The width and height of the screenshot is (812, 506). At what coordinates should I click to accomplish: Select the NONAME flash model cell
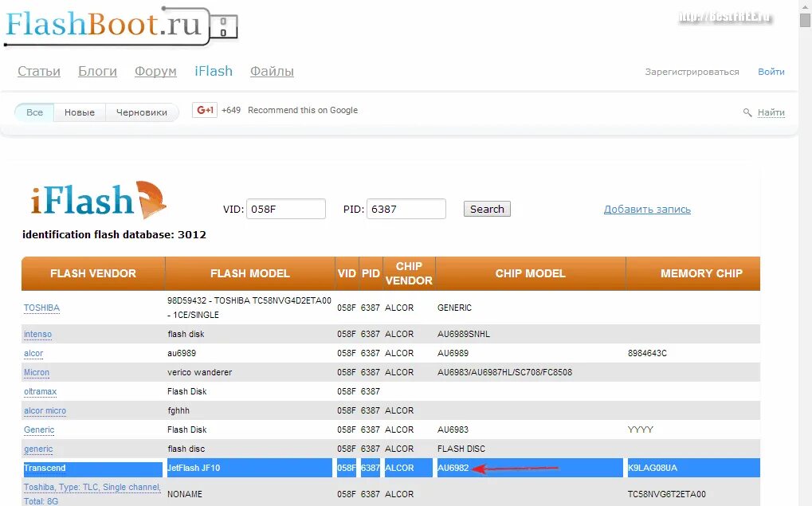(x=184, y=494)
